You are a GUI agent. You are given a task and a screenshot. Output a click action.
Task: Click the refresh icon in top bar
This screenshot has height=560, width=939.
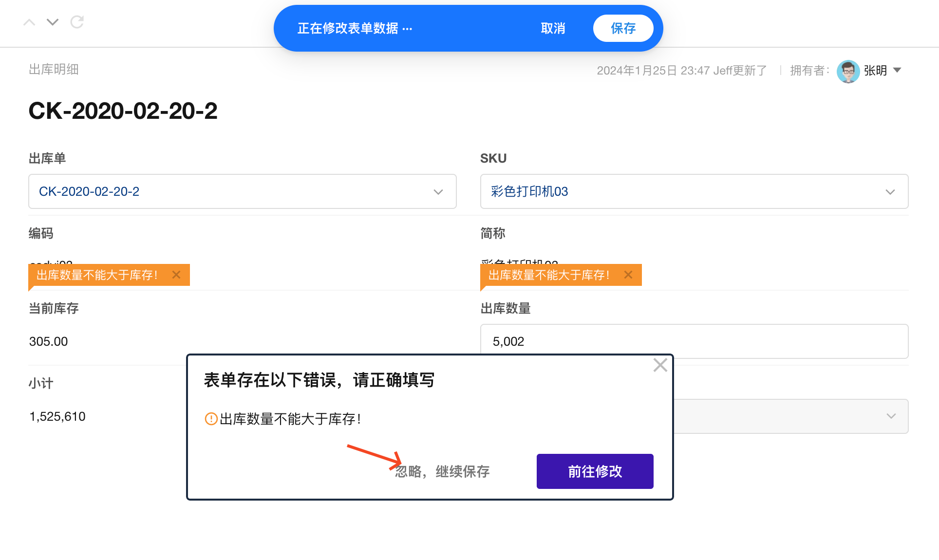click(77, 22)
